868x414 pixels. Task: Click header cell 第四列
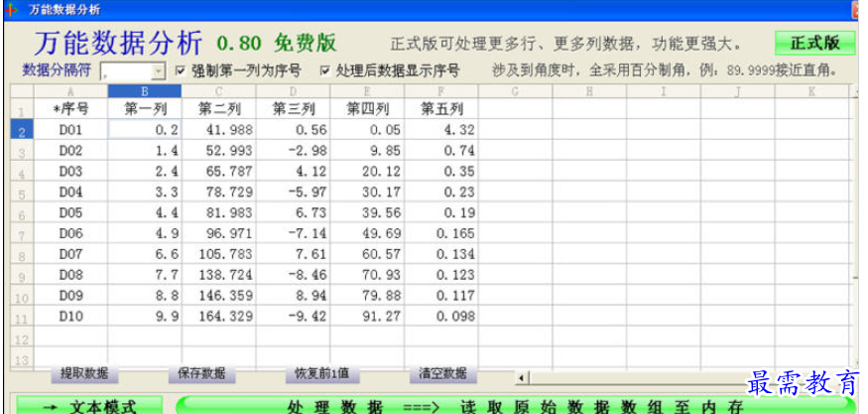point(367,108)
